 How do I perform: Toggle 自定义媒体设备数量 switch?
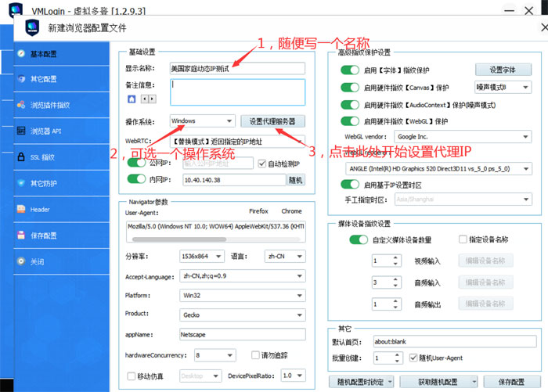(x=359, y=239)
